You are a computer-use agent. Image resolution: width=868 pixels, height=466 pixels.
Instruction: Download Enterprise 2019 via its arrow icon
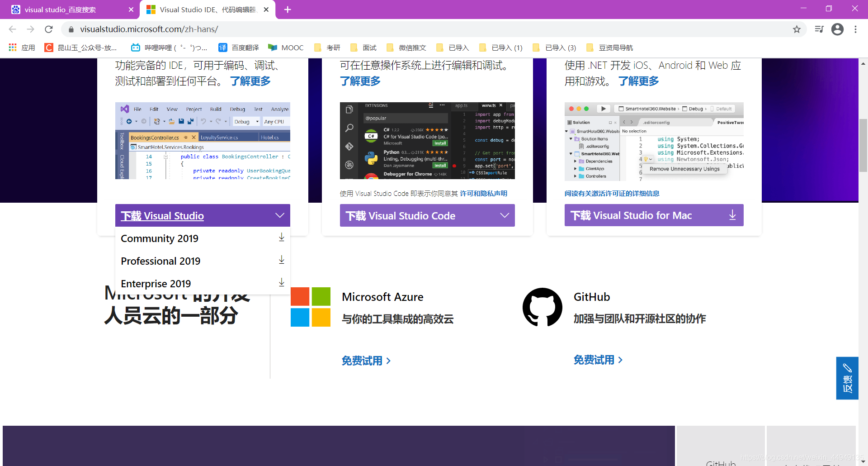click(281, 282)
